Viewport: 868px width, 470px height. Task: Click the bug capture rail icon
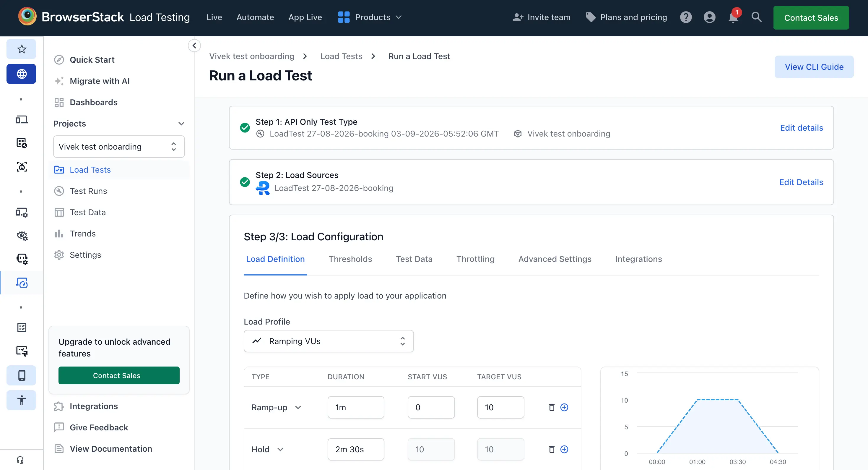click(22, 167)
